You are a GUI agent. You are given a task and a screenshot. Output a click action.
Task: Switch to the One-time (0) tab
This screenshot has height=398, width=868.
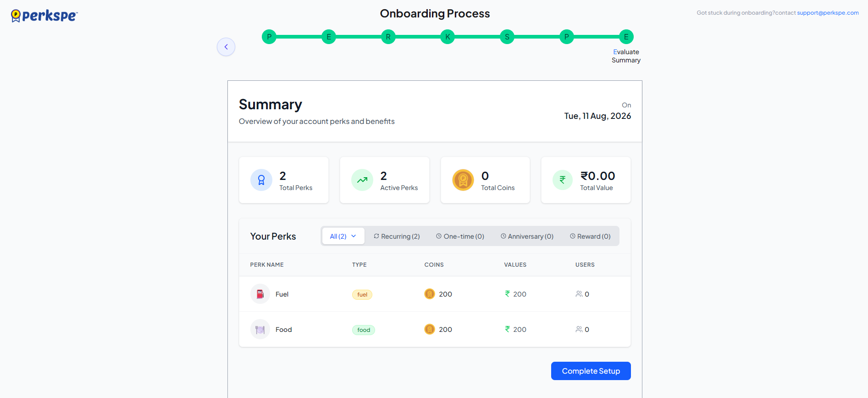pyautogui.click(x=460, y=236)
